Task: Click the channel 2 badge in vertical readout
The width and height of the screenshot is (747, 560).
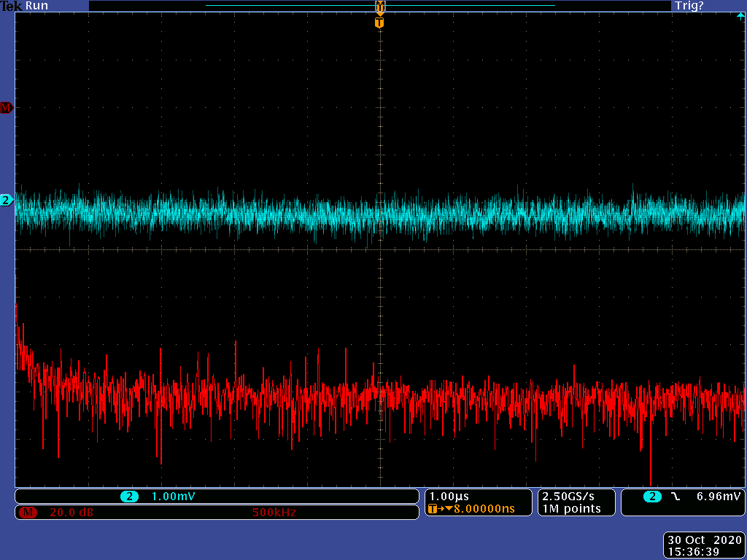Action: point(130,497)
